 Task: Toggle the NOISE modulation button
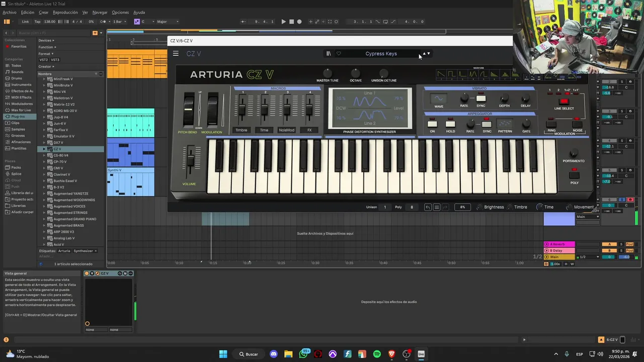578,124
